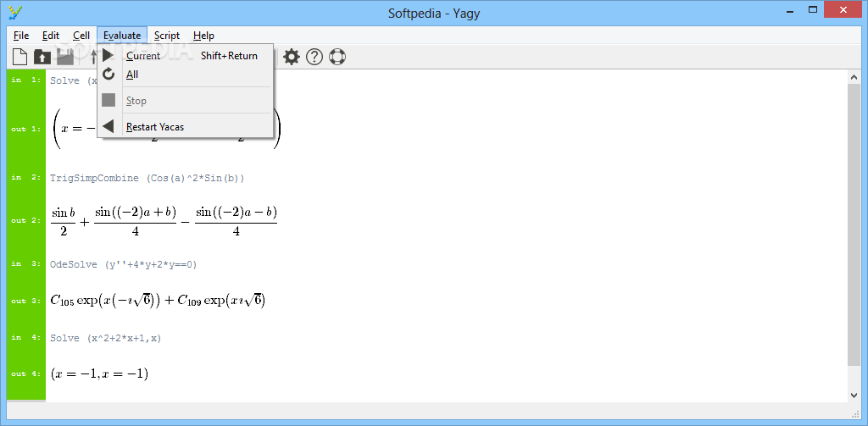The width and height of the screenshot is (868, 426).
Task: Open the Script menu
Action: click(x=167, y=36)
